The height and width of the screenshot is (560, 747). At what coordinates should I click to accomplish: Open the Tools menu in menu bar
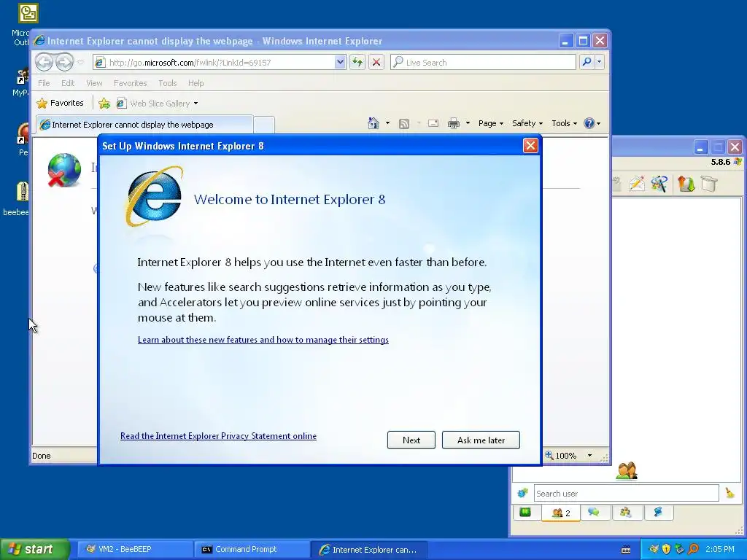coord(168,83)
